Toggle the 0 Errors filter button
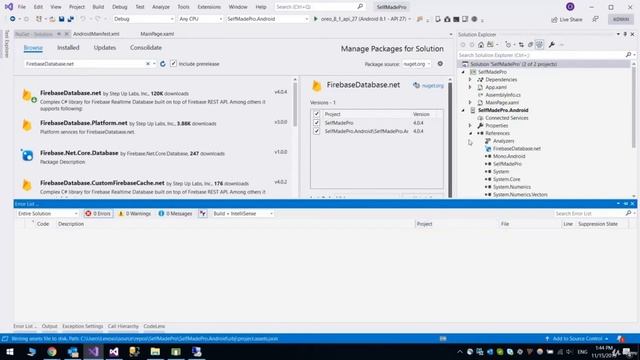 [98, 213]
